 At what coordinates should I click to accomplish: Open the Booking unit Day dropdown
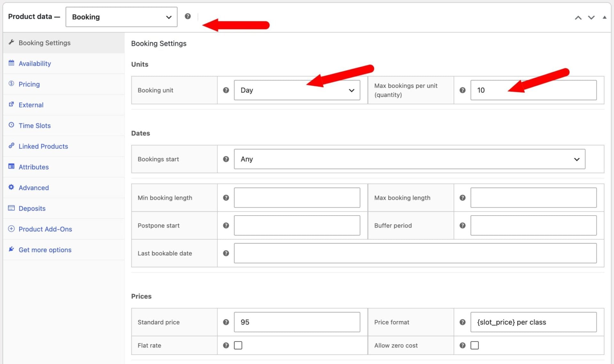(x=297, y=90)
